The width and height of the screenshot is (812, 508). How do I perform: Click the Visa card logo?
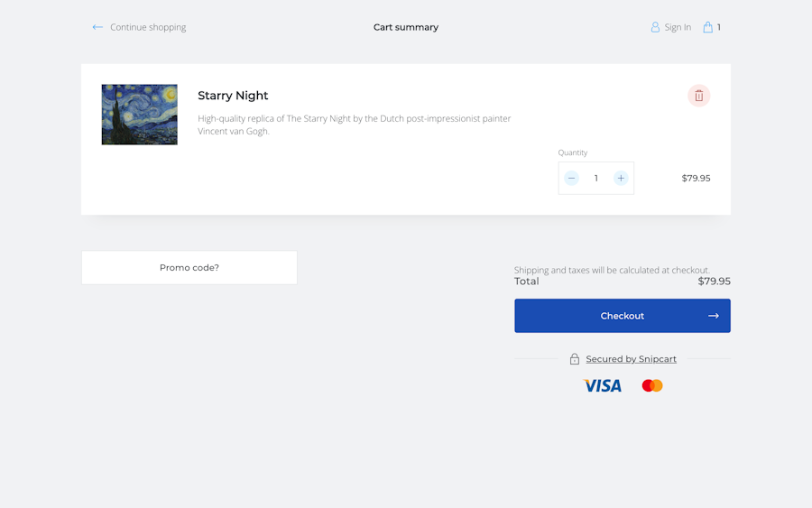pyautogui.click(x=603, y=385)
